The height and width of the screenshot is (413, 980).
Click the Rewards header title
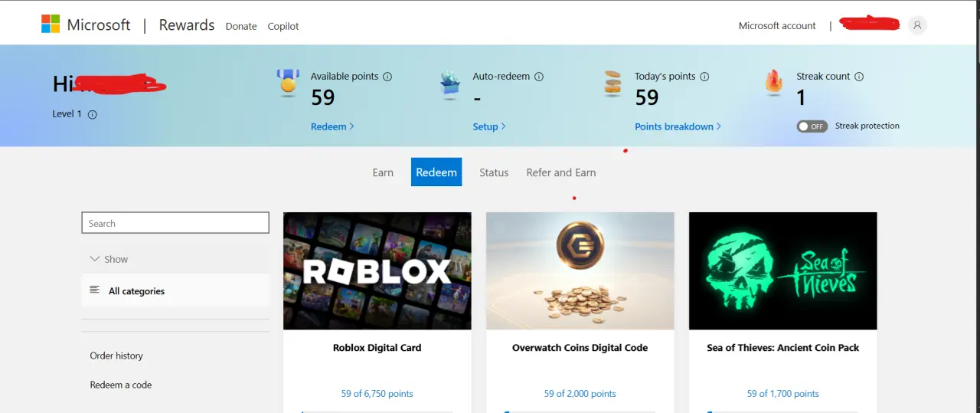(x=187, y=25)
